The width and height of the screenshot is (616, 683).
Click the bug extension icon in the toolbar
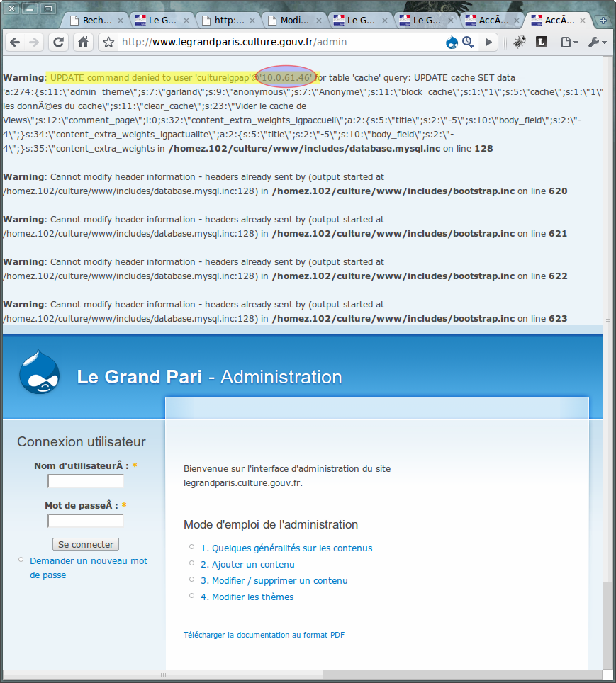click(x=519, y=42)
